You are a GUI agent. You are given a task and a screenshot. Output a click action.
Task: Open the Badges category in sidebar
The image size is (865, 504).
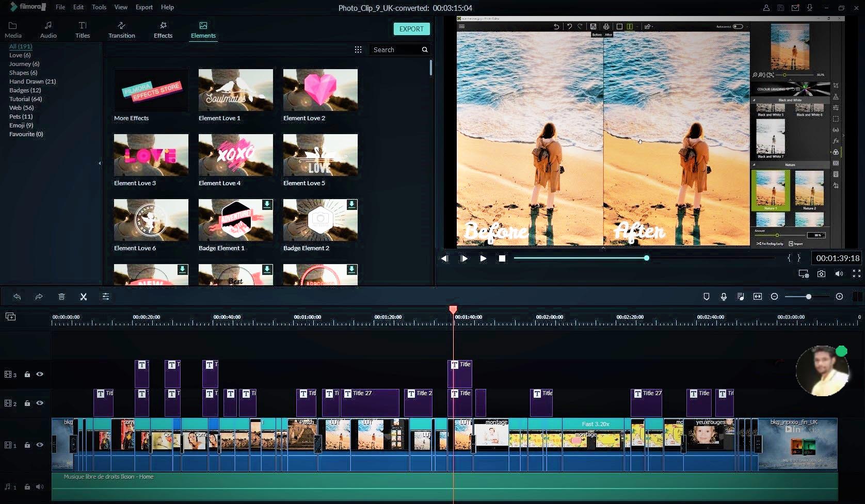tap(24, 90)
